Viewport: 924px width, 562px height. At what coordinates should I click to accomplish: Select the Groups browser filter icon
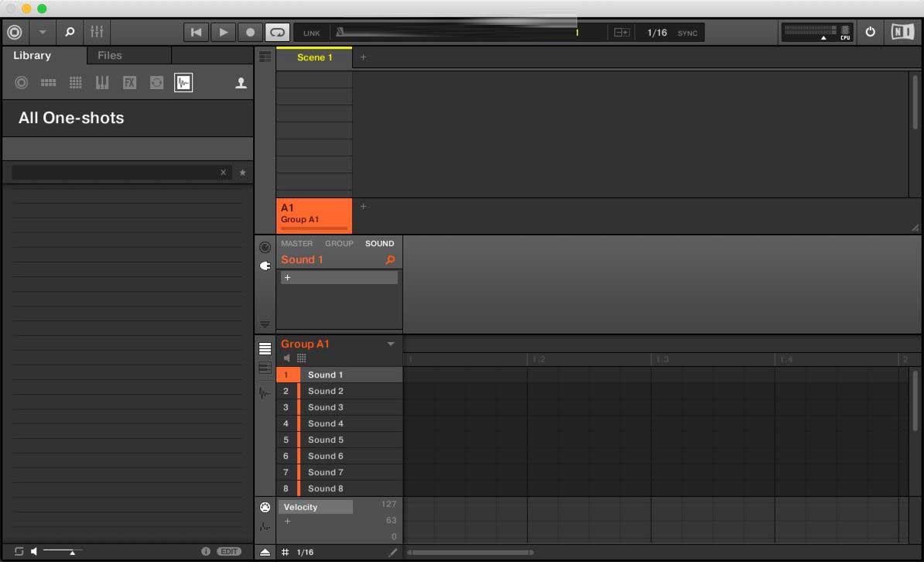tap(48, 83)
